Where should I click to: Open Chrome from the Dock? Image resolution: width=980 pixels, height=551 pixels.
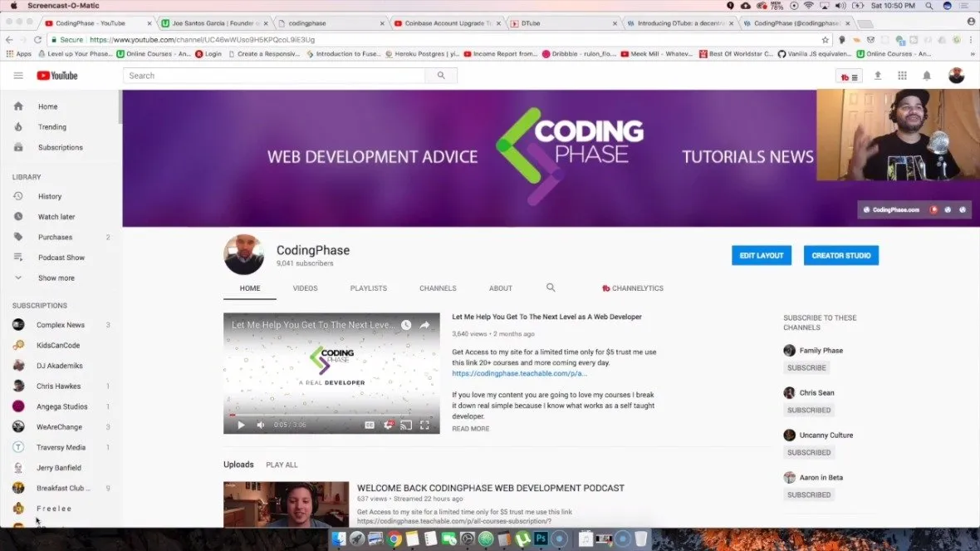pyautogui.click(x=394, y=539)
